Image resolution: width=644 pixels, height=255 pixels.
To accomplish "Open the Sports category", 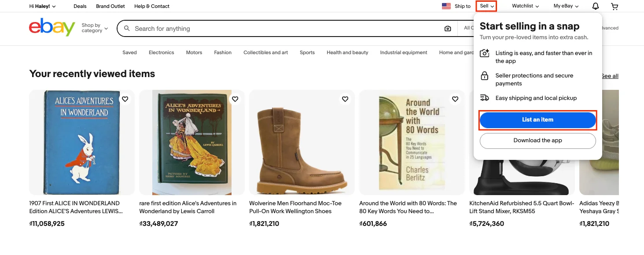I will point(307,52).
